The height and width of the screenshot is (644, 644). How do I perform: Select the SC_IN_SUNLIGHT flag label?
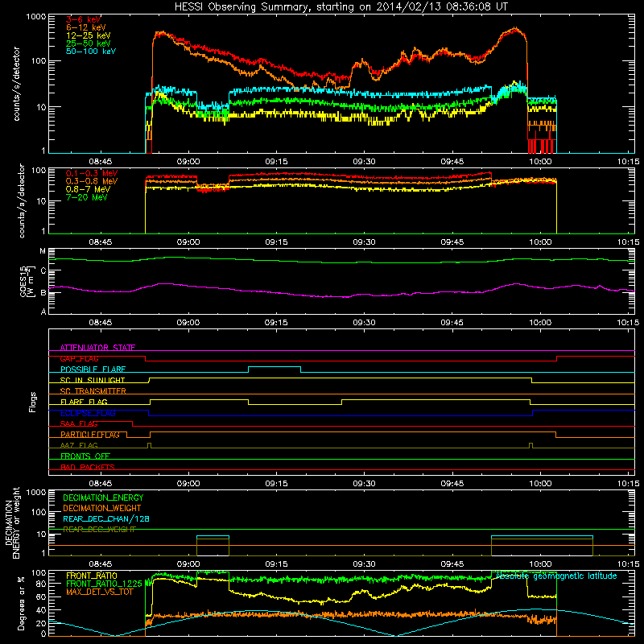pyautogui.click(x=93, y=380)
